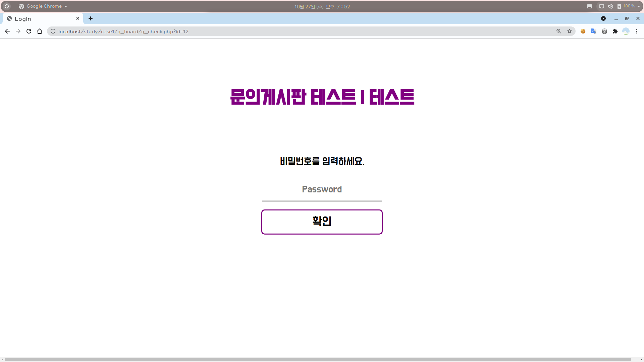Viewport: 644px width, 362px height.
Task: Click the zoom magnifier icon in address bar
Action: click(x=559, y=31)
